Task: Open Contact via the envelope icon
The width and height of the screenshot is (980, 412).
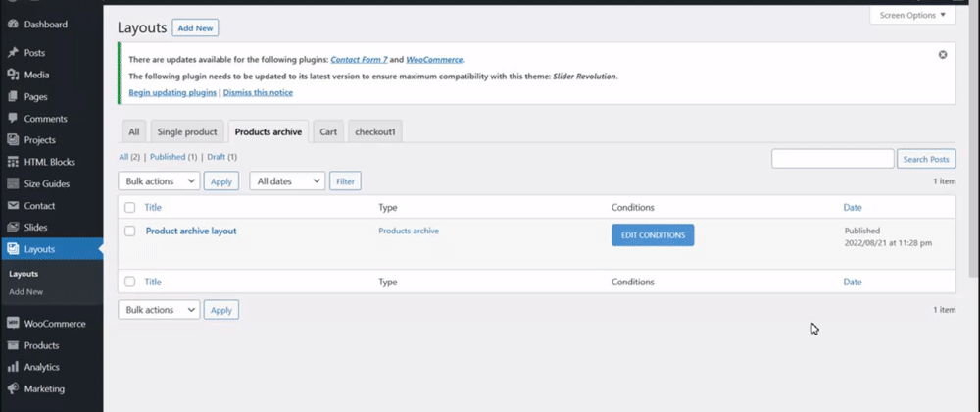Action: click(x=13, y=206)
